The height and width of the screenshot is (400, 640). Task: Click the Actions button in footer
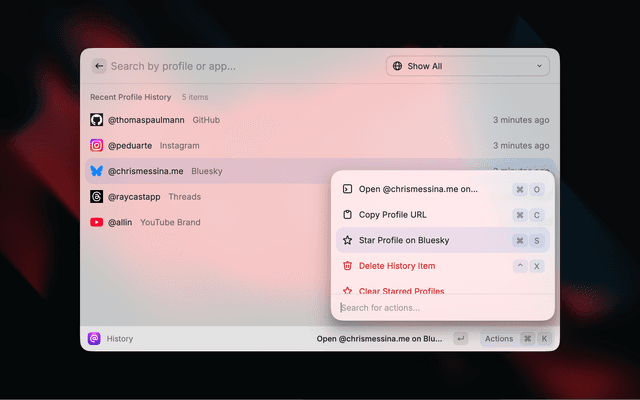click(499, 339)
